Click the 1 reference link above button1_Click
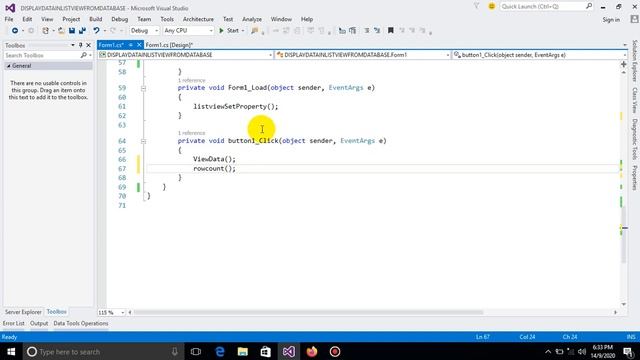Viewport: 640px width, 360px height. [x=192, y=133]
